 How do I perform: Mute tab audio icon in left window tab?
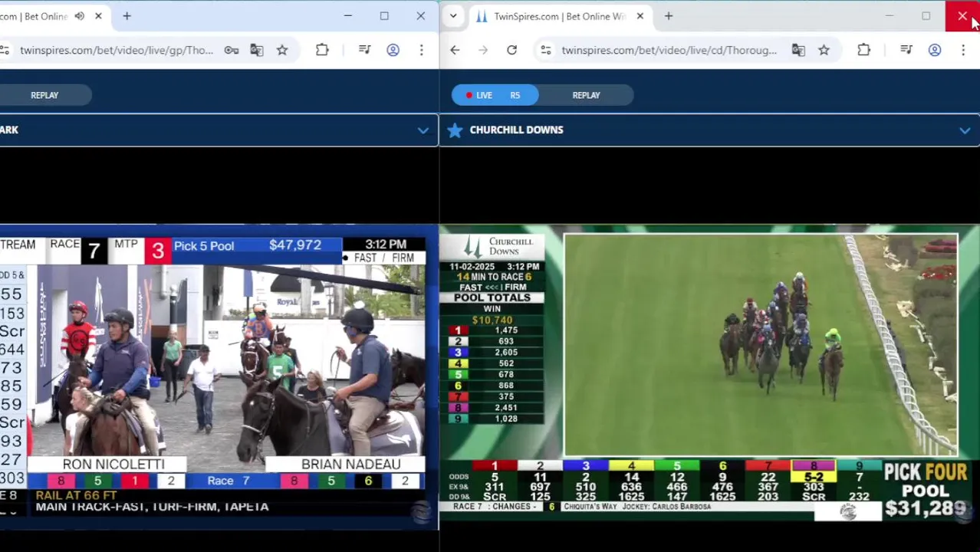79,16
